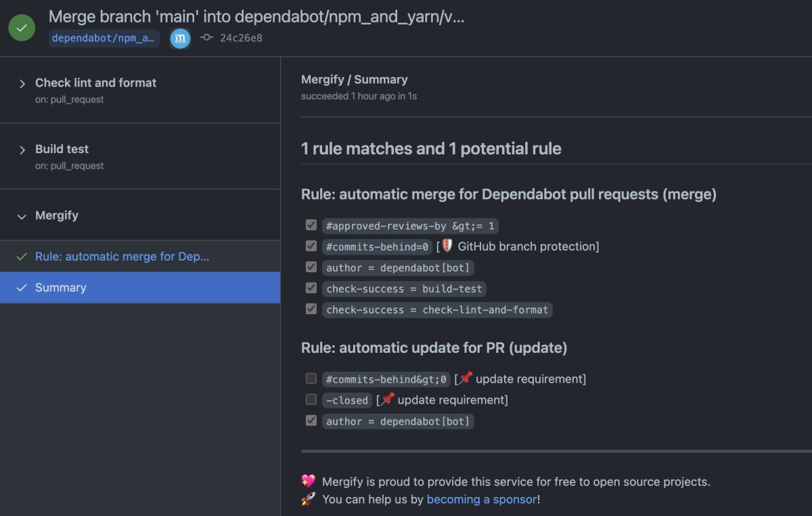Click on: pull_request text under Check lint
Image resolution: width=812 pixels, height=516 pixels.
pyautogui.click(x=70, y=100)
